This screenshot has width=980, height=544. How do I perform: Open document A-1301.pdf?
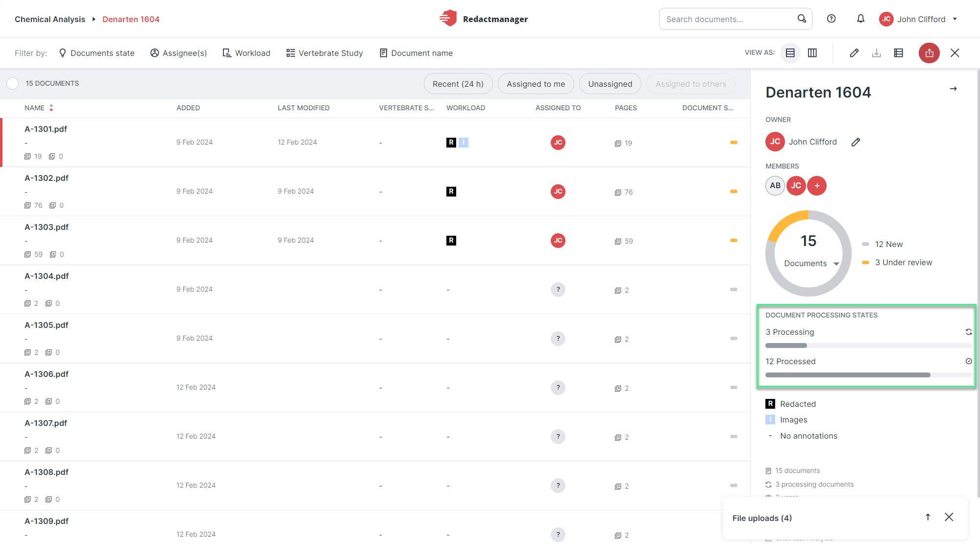46,129
